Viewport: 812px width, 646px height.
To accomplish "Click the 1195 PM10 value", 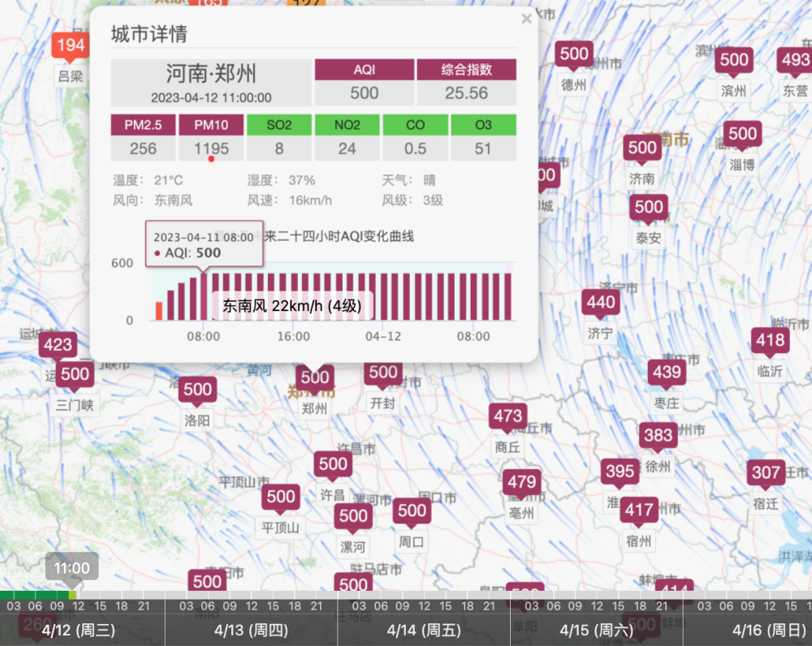I will click(211, 149).
